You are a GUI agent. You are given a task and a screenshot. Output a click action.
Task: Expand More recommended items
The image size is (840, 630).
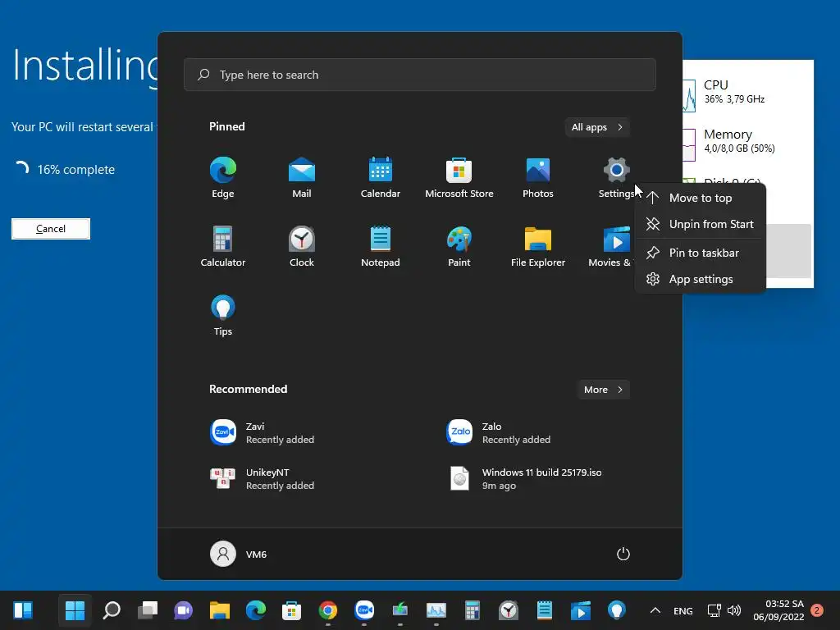[x=603, y=390]
